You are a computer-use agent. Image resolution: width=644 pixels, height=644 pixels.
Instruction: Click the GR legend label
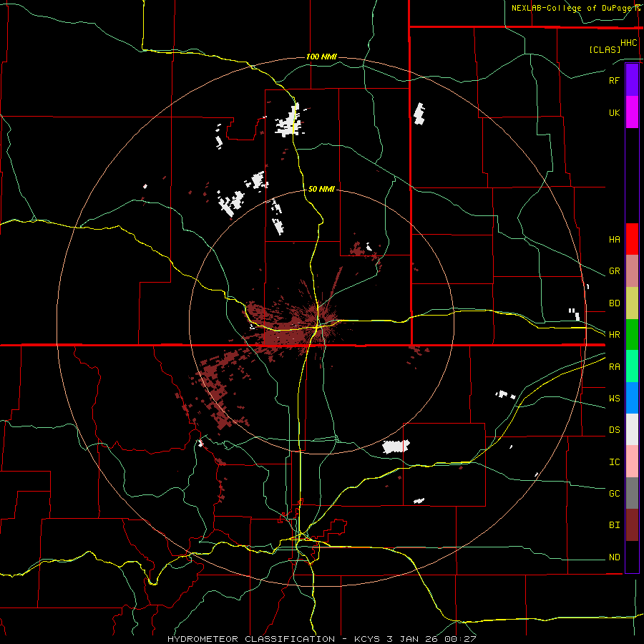pos(615,271)
